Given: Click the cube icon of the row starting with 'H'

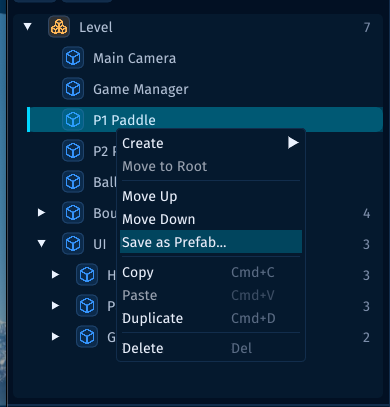Looking at the screenshot, I should point(87,275).
